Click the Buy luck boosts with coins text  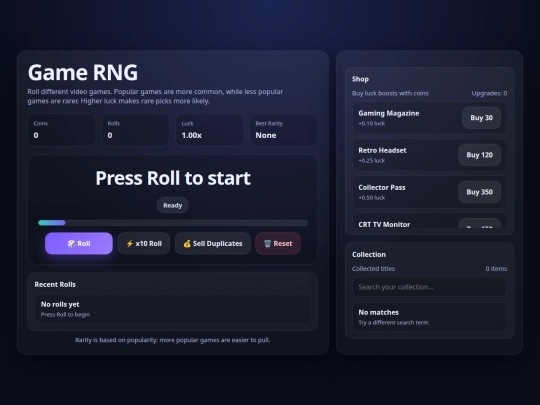390,93
